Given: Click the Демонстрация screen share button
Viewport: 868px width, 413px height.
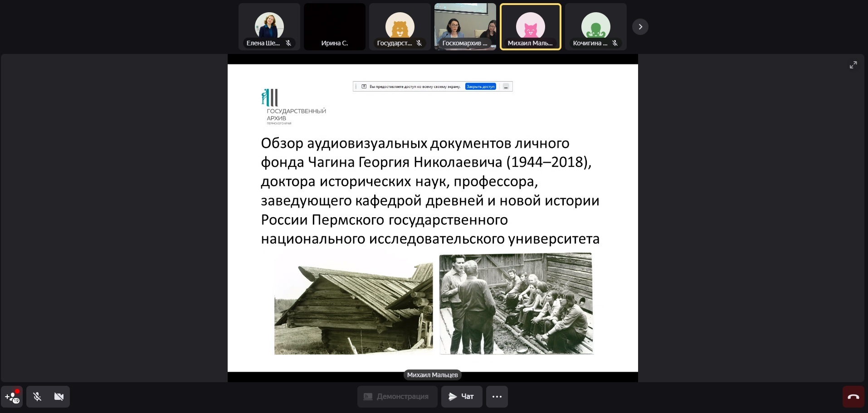Looking at the screenshot, I should [x=397, y=397].
